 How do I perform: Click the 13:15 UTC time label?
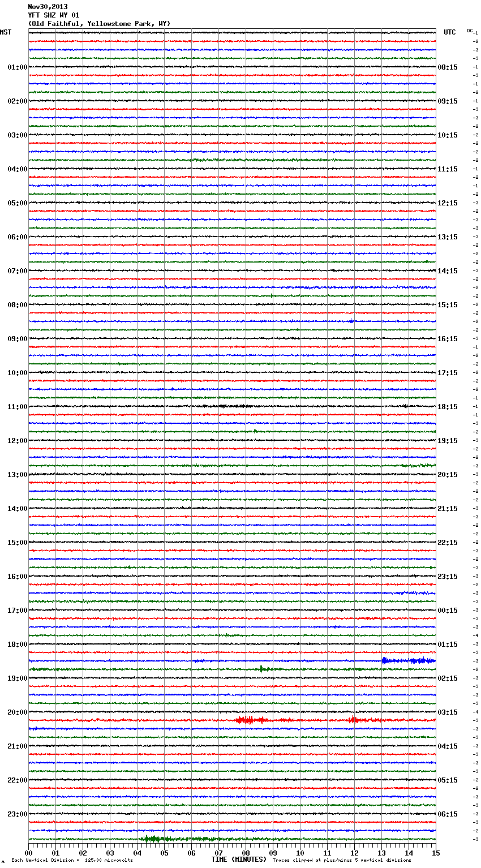pyautogui.click(x=448, y=237)
